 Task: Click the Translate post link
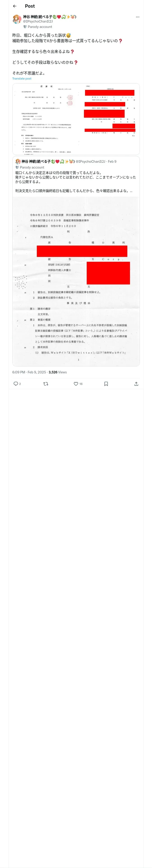click(x=22, y=78)
